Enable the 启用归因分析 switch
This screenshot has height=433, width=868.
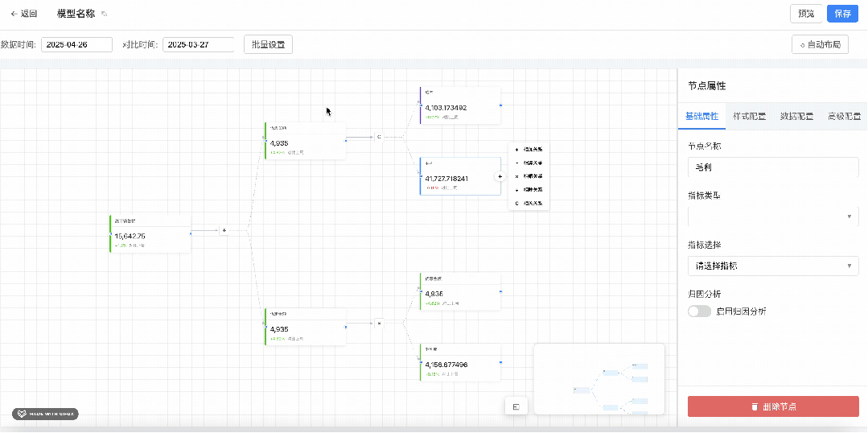pyautogui.click(x=699, y=311)
